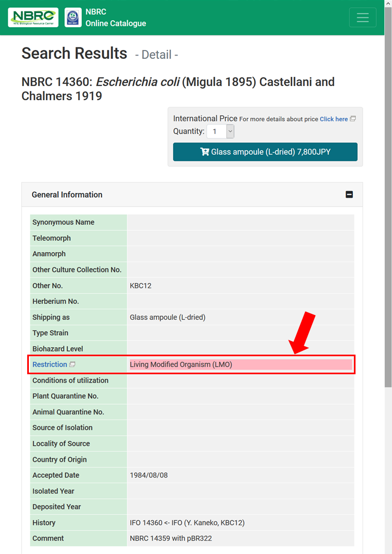Click external-link icon beside 'Click here'
Screen dimensions: 392x554
tap(353, 119)
